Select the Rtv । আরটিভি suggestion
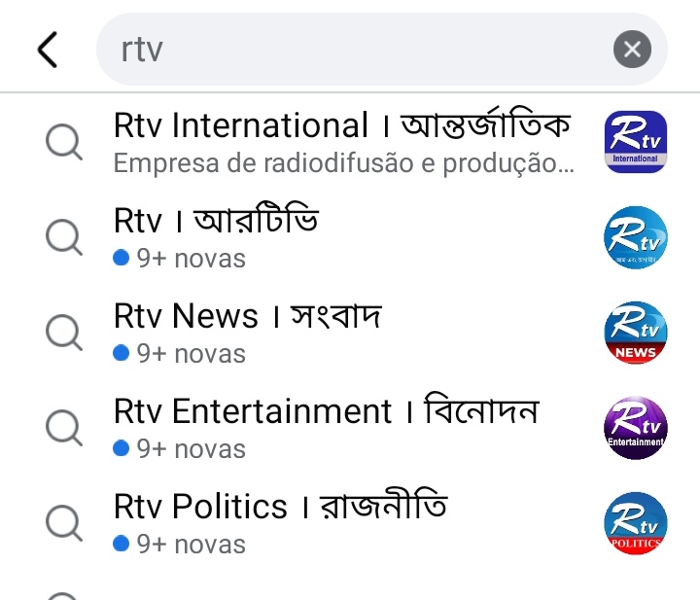Screen dimensions: 700x600 [x=216, y=220]
